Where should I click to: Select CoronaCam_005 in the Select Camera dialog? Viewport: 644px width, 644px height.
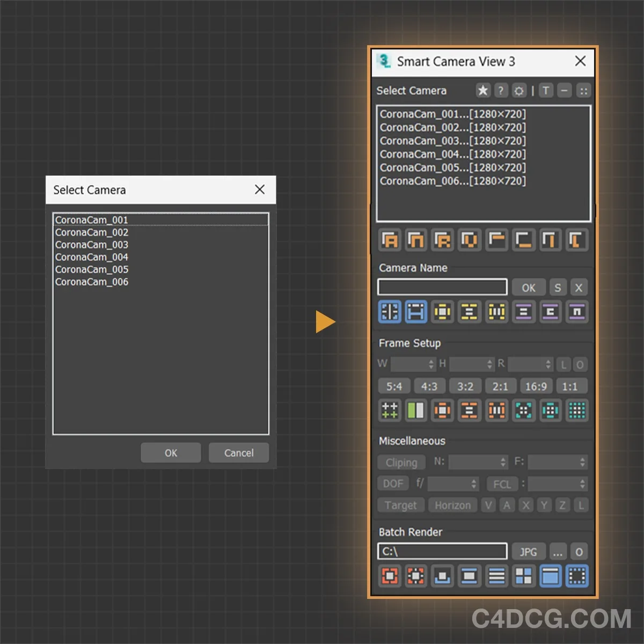(91, 269)
